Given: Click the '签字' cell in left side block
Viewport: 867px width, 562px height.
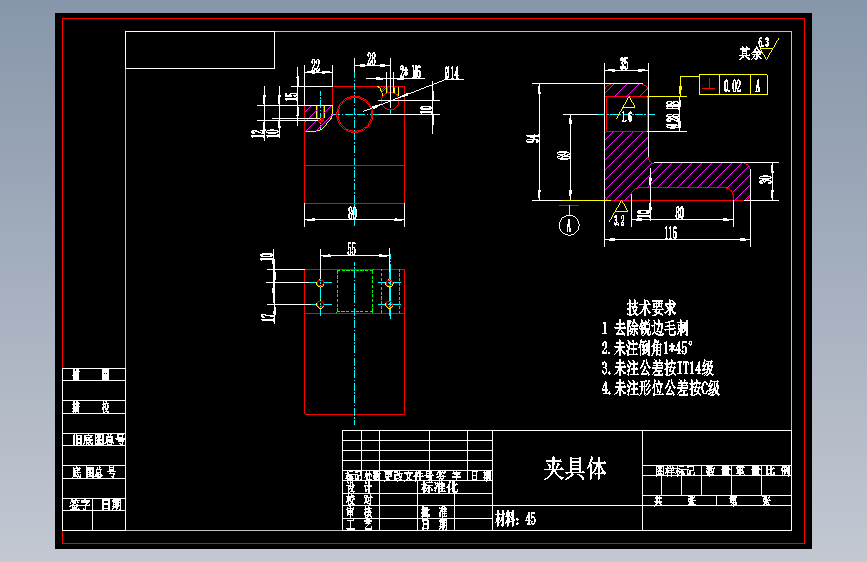Looking at the screenshot, I should click(79, 504).
